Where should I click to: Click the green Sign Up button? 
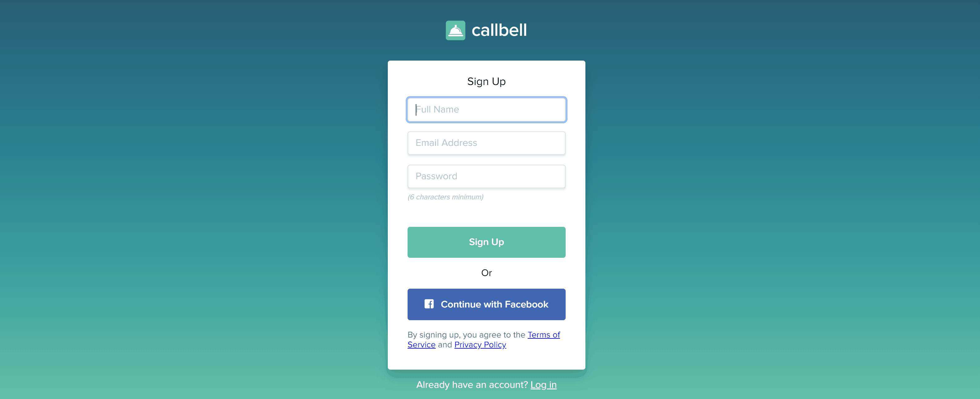coord(487,242)
